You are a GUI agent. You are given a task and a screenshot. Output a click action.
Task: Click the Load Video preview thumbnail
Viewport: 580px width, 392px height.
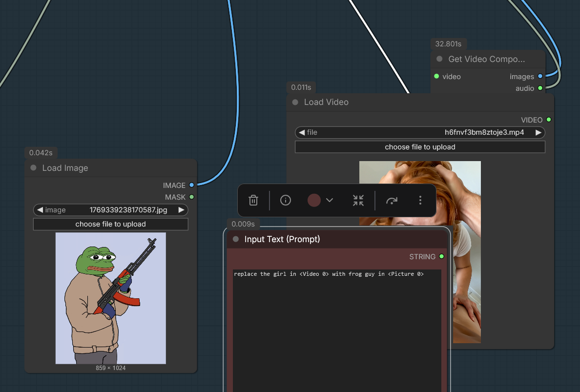click(x=420, y=252)
